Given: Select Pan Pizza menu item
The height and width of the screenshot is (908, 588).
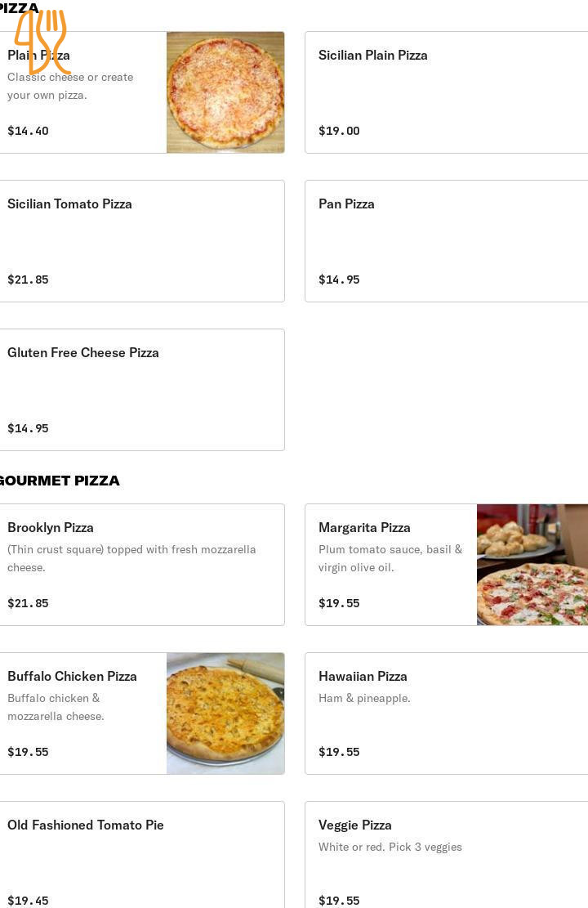Looking at the screenshot, I should (346, 204).
